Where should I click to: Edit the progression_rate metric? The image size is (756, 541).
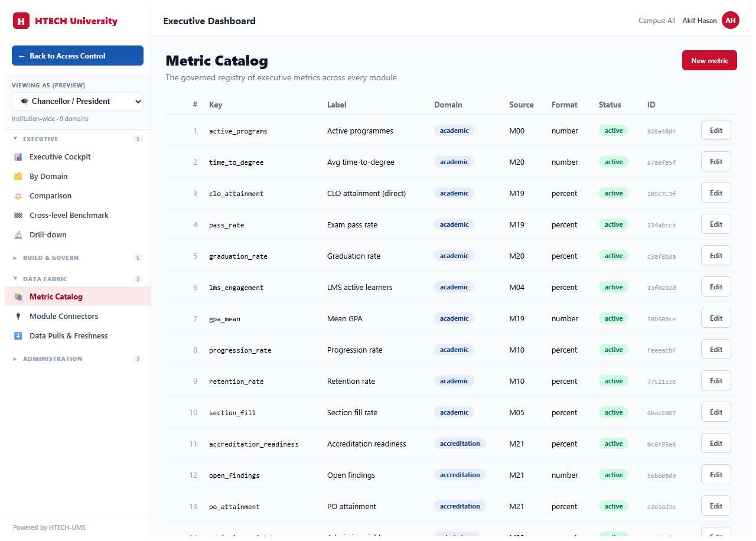coord(716,350)
